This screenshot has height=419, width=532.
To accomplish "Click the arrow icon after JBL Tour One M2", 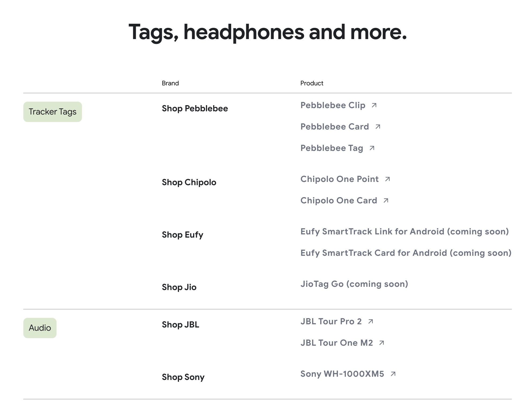I will click(x=382, y=343).
